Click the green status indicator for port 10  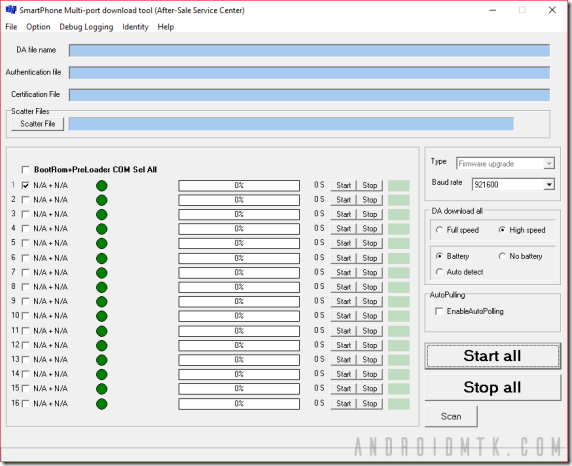[102, 316]
